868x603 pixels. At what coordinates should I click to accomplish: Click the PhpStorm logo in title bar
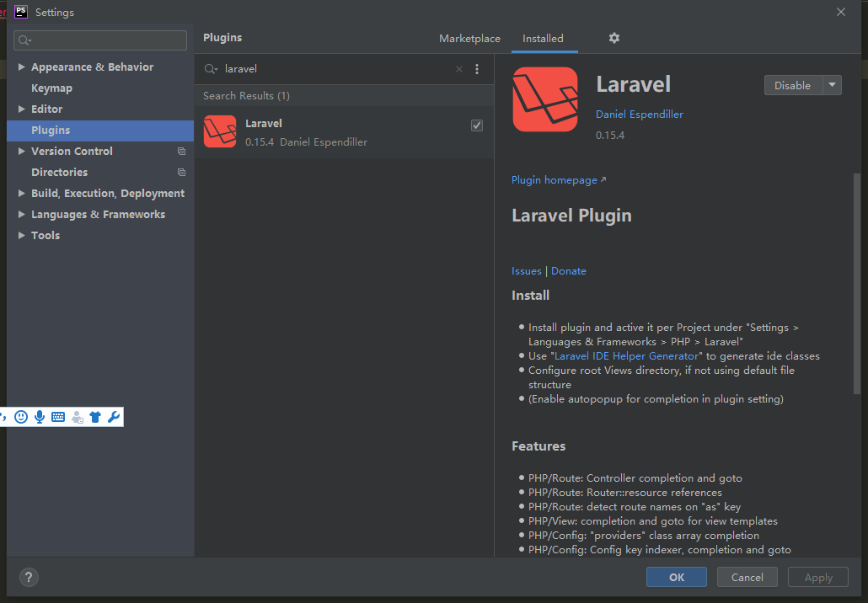(x=20, y=12)
